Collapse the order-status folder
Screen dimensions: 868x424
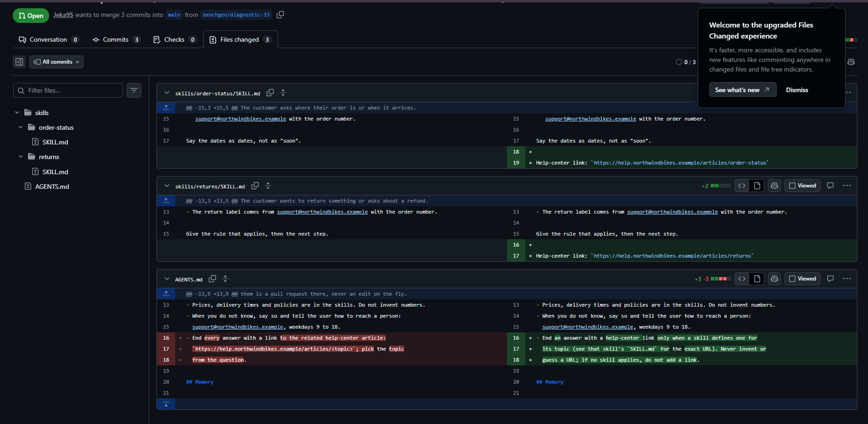[21, 127]
